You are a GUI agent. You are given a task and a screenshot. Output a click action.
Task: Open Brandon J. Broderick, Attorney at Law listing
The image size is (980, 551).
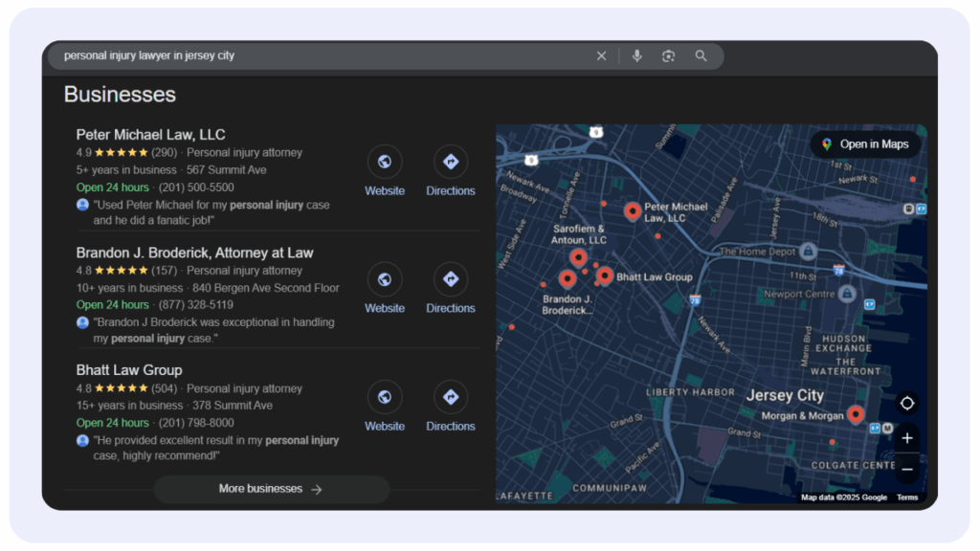tap(194, 253)
